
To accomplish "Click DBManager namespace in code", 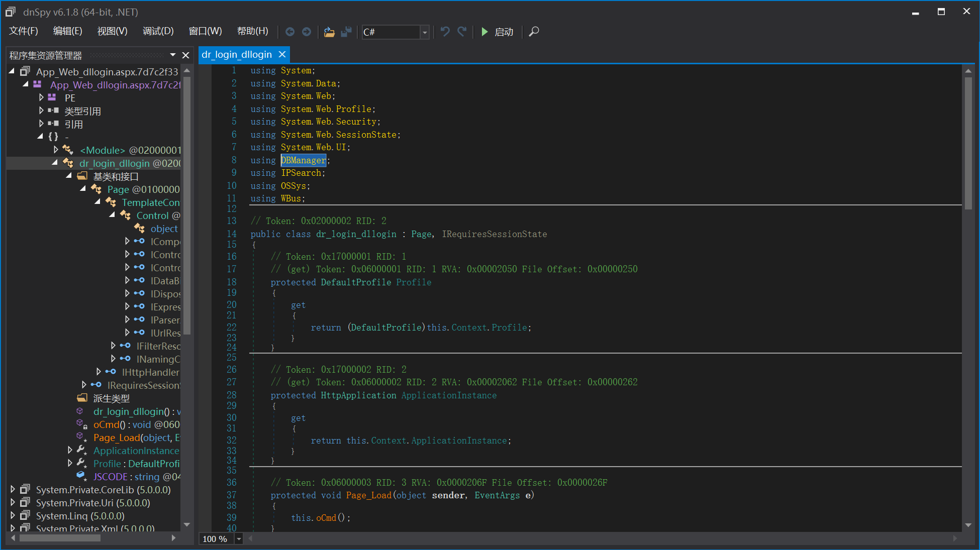I will (x=303, y=160).
